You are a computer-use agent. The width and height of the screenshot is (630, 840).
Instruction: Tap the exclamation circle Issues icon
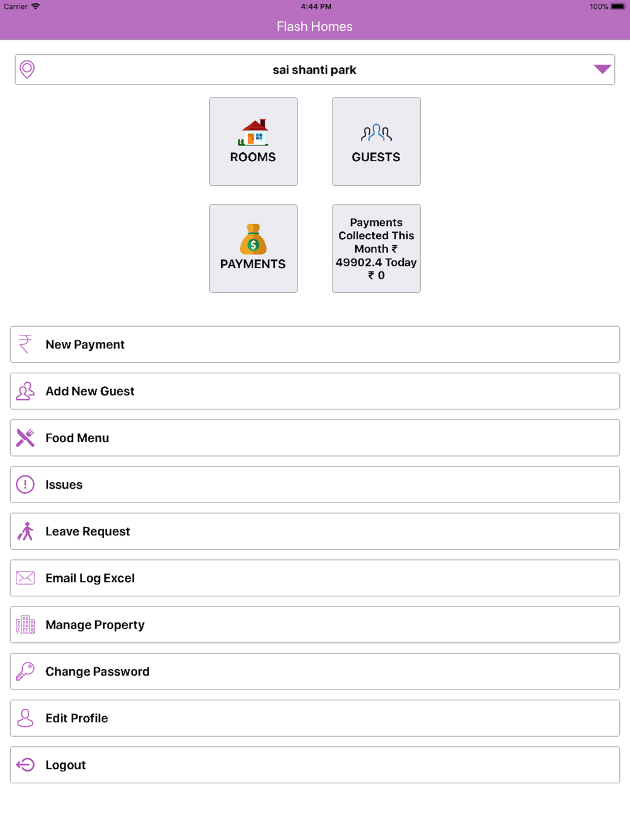coord(25,484)
